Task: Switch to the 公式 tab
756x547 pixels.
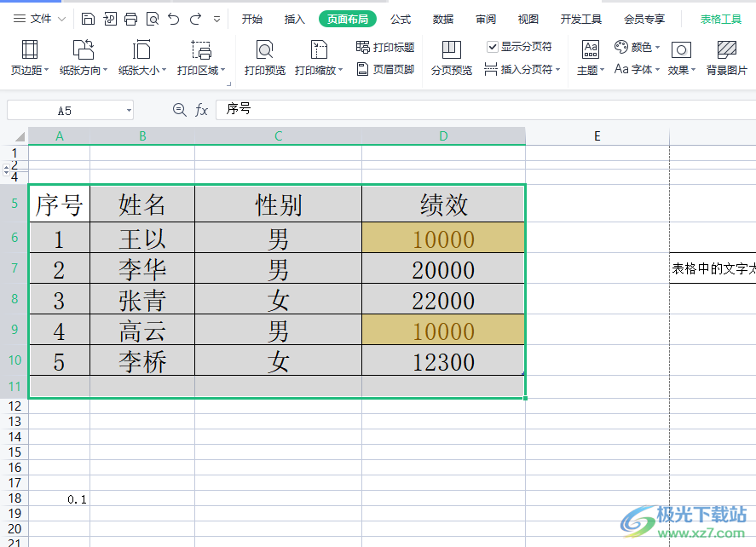Action: 401,20
